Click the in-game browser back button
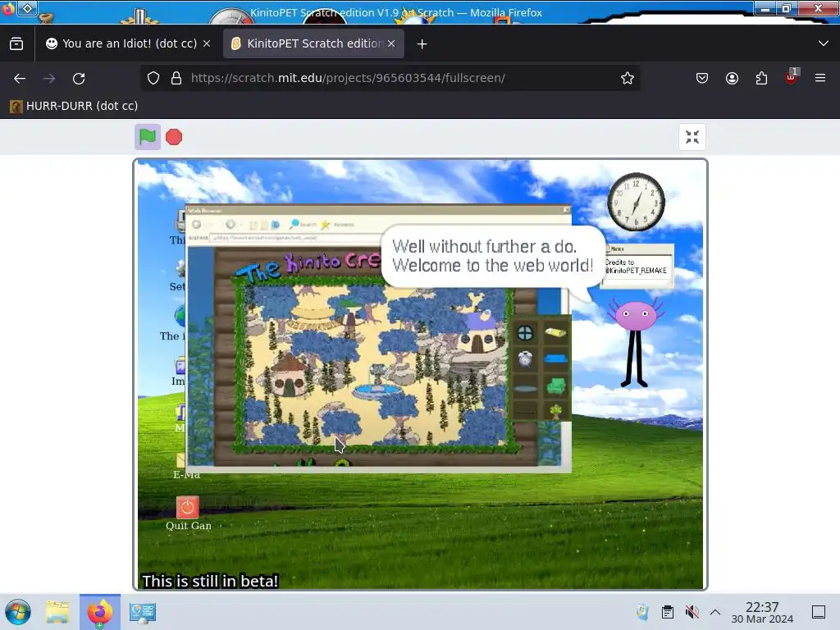Screen dimensions: 840x630 (197, 225)
